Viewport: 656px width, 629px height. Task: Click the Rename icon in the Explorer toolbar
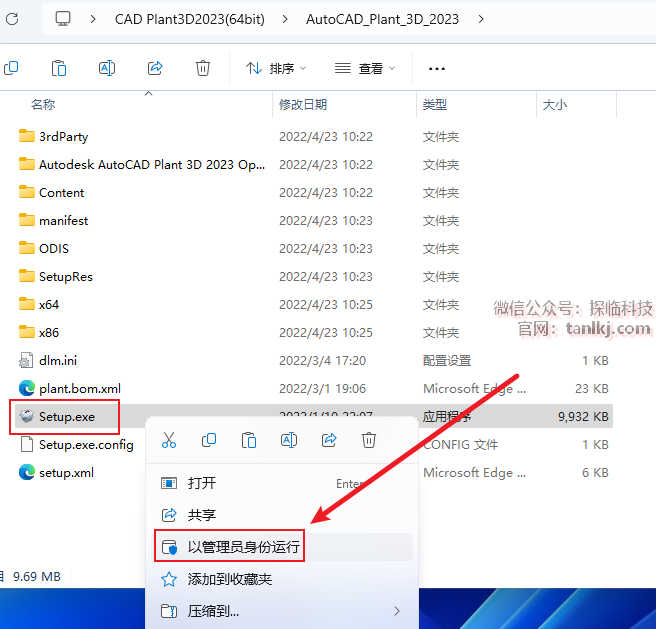click(x=107, y=68)
